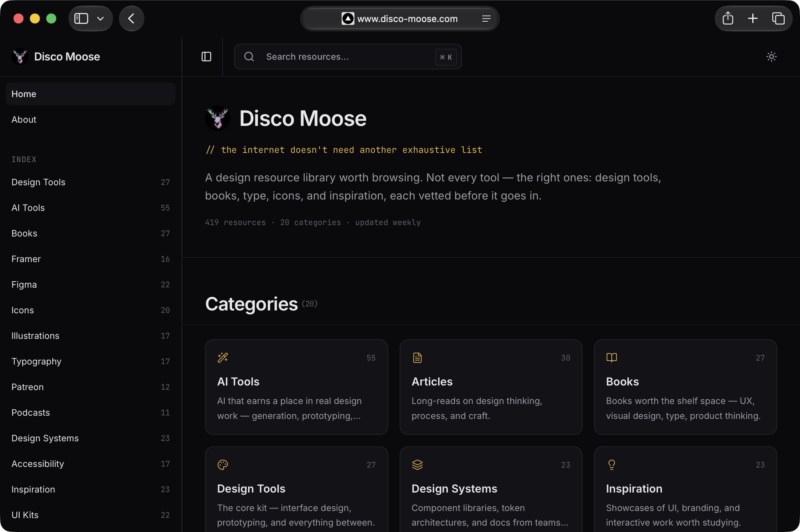Click the Disco Moose sidebar logo

coord(20,57)
